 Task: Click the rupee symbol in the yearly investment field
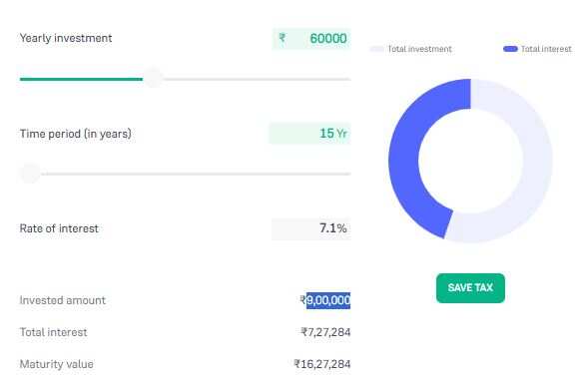[283, 38]
